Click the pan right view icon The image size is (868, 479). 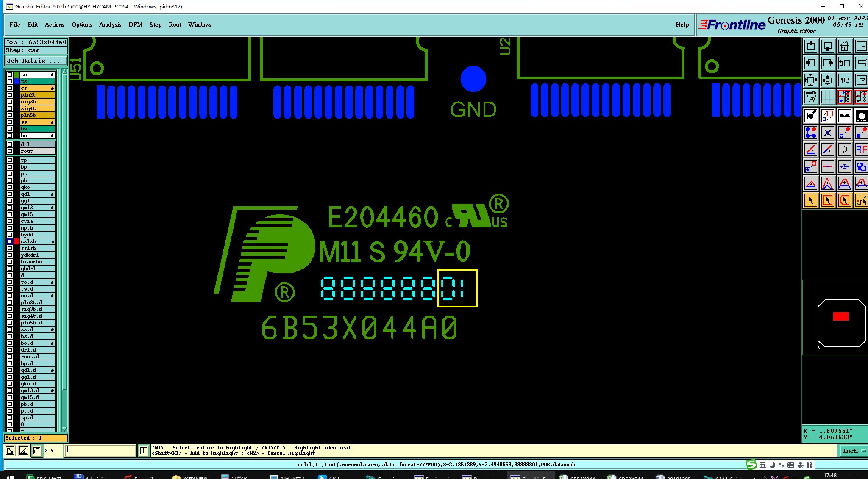tap(827, 63)
